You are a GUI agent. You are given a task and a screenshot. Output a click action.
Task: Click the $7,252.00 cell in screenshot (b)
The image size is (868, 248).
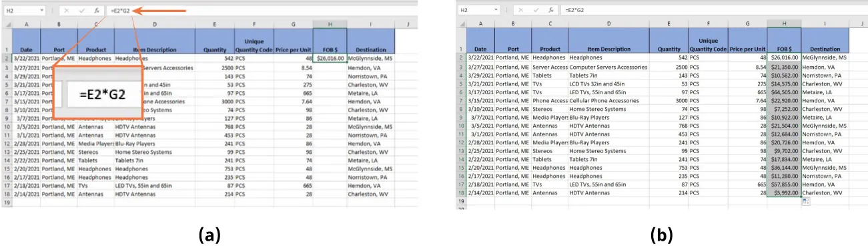click(784, 109)
